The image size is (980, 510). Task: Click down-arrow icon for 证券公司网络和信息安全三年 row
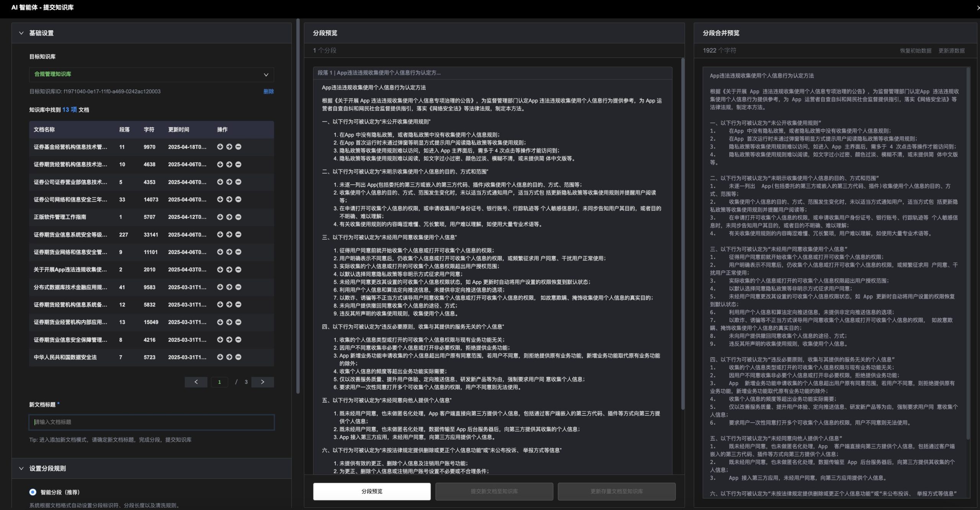tap(220, 199)
